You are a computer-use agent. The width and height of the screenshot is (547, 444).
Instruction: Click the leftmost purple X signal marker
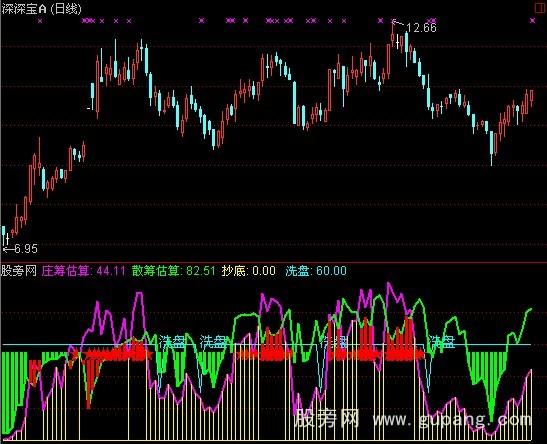point(40,21)
